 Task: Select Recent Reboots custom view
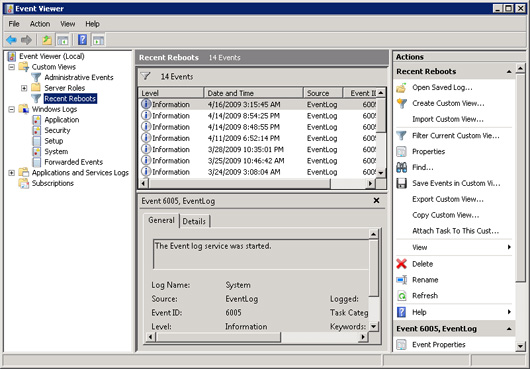[x=70, y=99]
